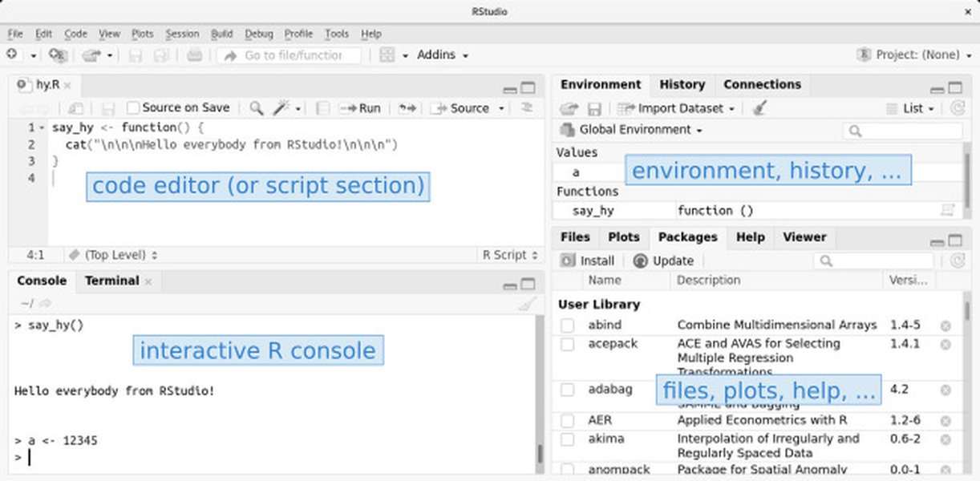Image resolution: width=980 pixels, height=481 pixels.
Task: Click the Go to file/function field
Action: pos(289,55)
